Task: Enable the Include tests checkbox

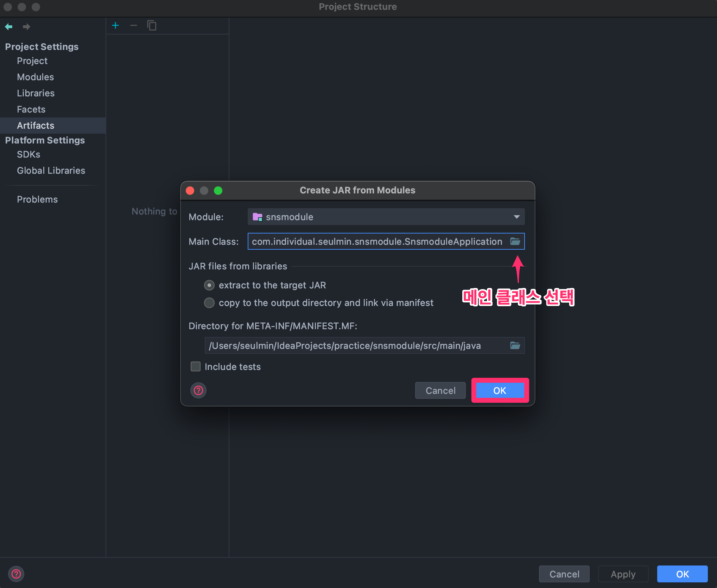Action: [196, 366]
